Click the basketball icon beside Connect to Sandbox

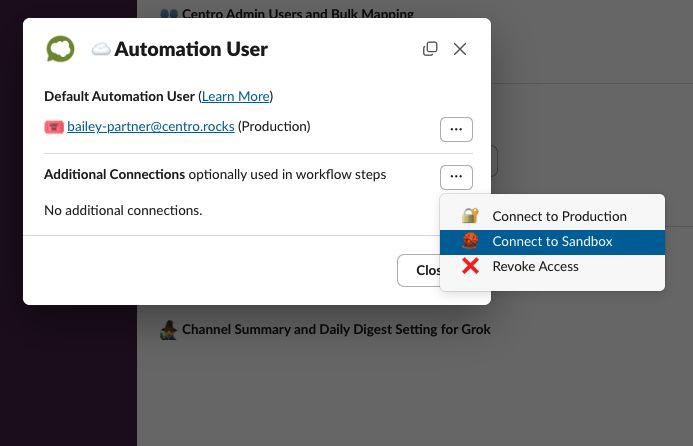[x=470, y=241]
